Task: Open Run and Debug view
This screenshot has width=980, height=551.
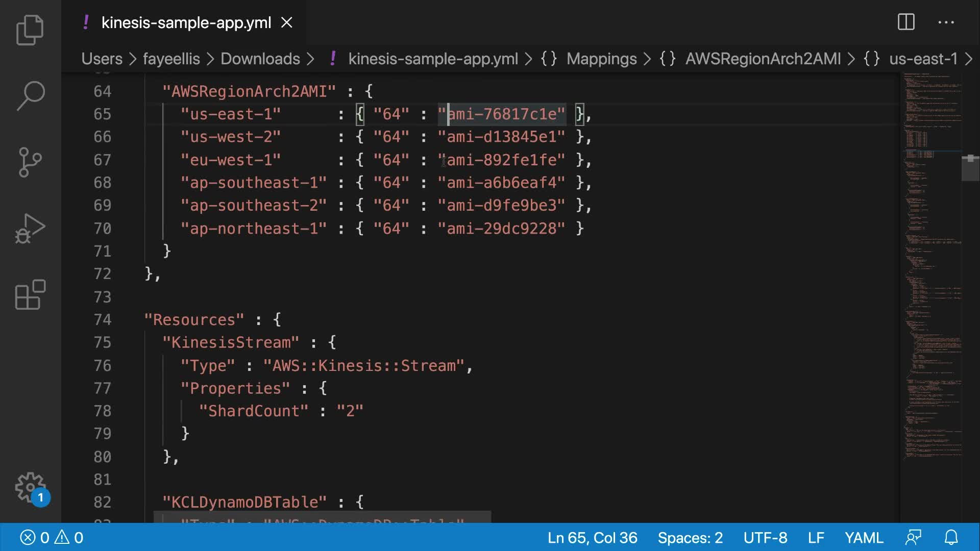Action: click(x=30, y=228)
